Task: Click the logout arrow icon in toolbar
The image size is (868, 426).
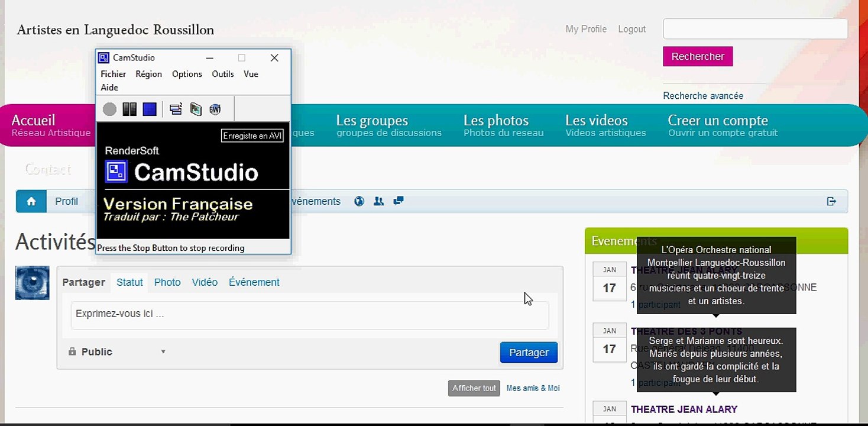Action: pos(831,202)
